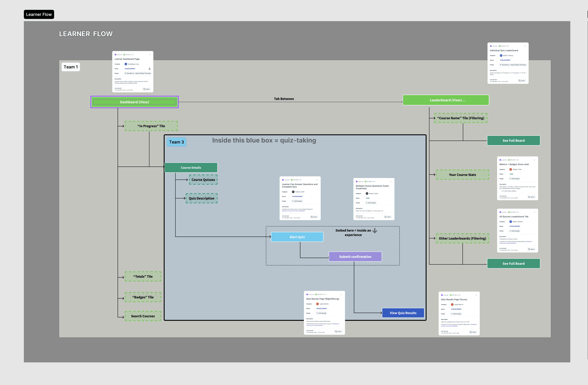Image resolution: width=588 pixels, height=385 pixels.
Task: Click Add design on Metrics + Badges card
Action: 514,179
